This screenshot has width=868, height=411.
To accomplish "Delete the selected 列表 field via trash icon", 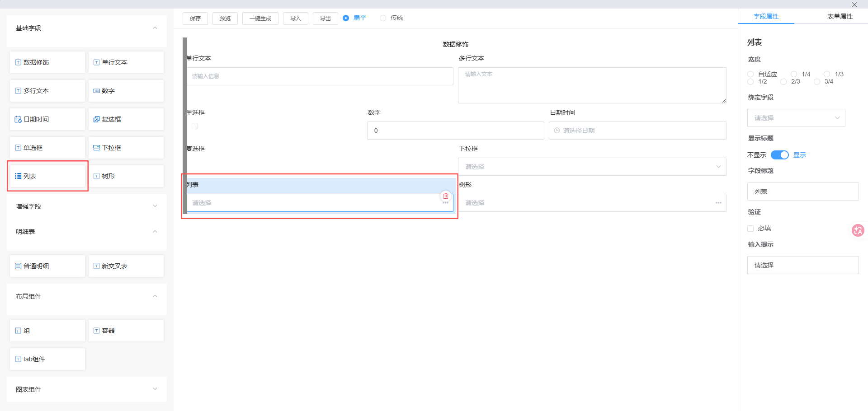I will tap(446, 196).
